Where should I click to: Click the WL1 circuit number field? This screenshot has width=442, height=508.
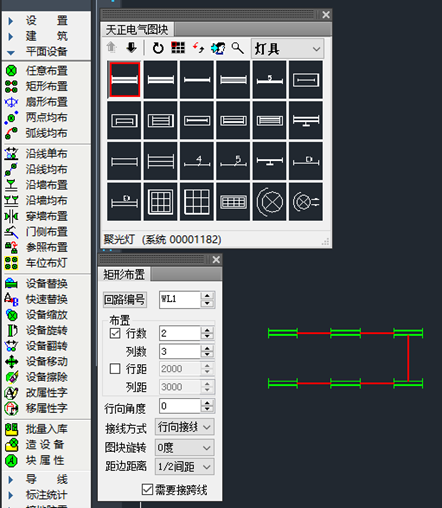[180, 299]
